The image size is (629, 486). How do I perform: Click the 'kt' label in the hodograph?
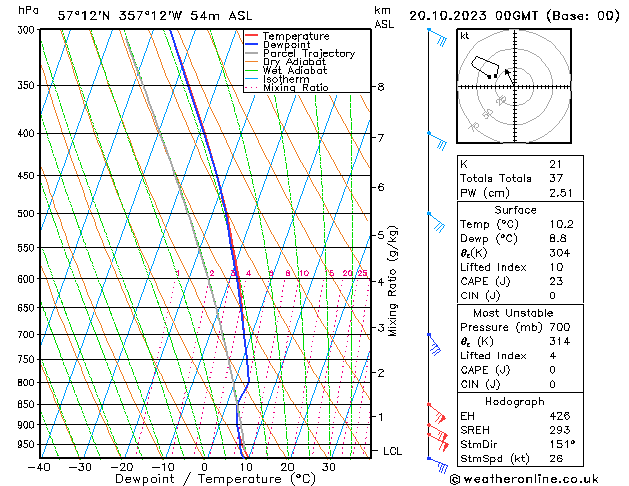tap(465, 36)
